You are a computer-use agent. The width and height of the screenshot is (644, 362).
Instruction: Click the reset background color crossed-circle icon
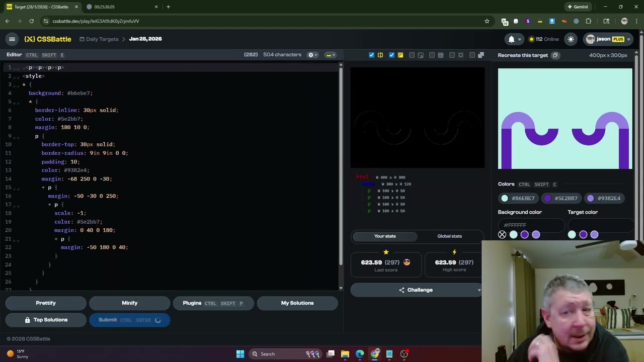tap(502, 235)
